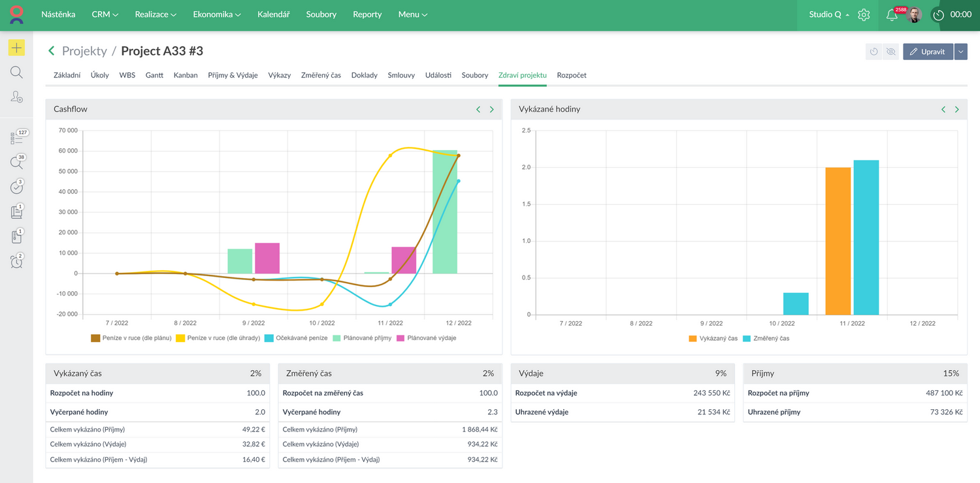Switch to the Gantt tab
The width and height of the screenshot is (980, 483).
click(x=154, y=75)
